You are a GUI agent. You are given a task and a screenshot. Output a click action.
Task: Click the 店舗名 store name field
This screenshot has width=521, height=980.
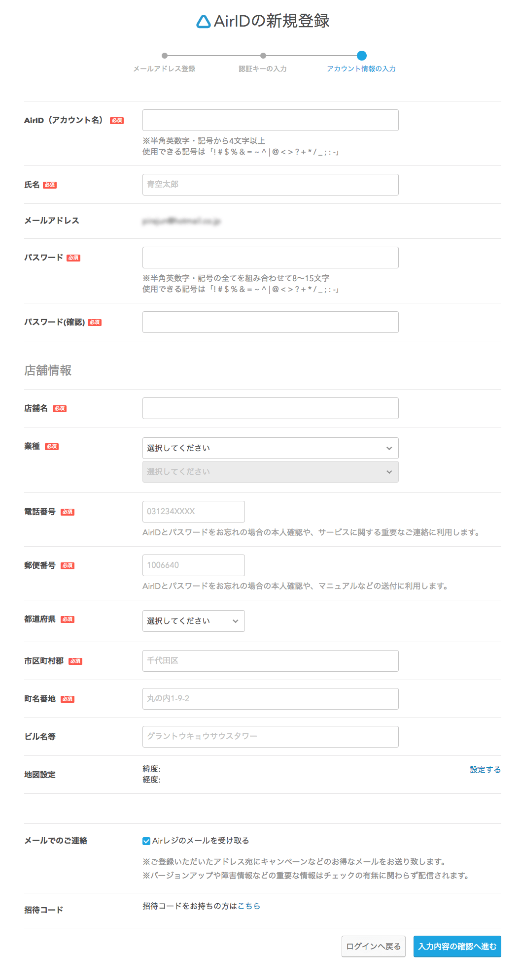270,408
